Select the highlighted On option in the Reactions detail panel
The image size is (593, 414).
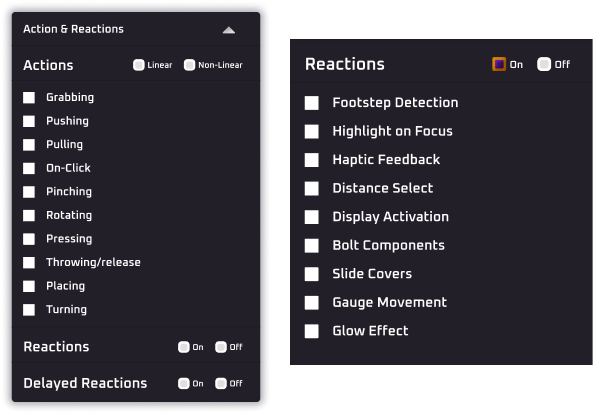[499, 64]
